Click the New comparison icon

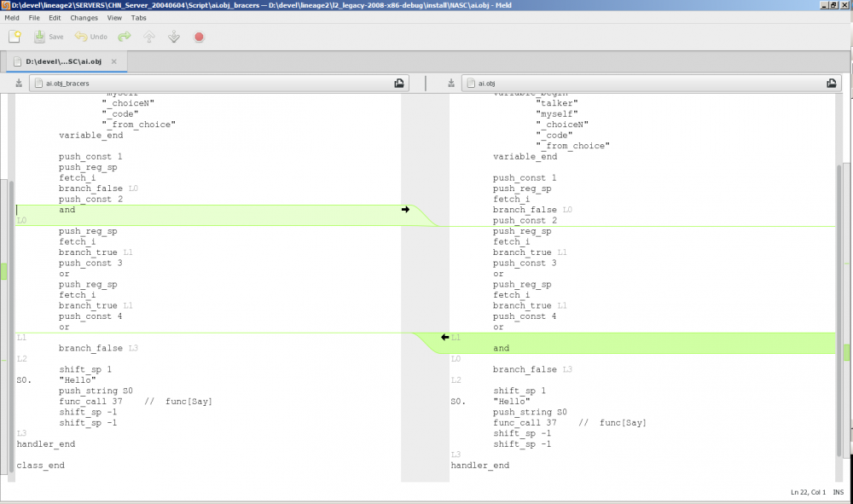[x=15, y=37]
